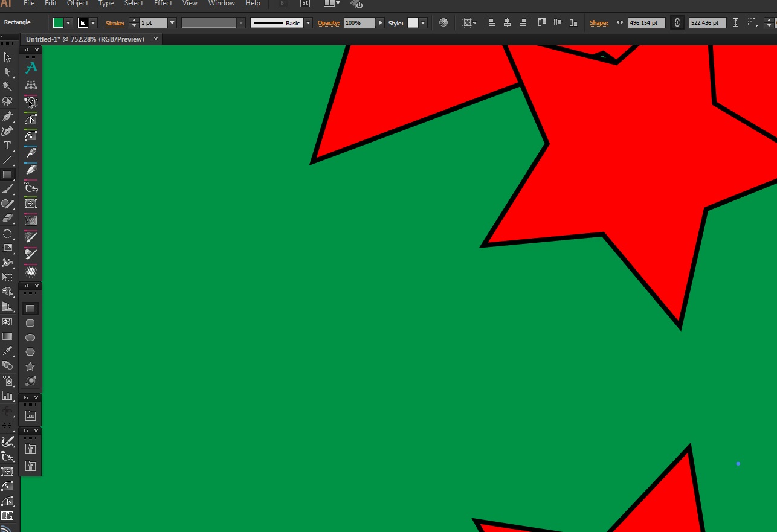Open Adobe Stock via St icon
Screen dimensions: 777x532
305,4
